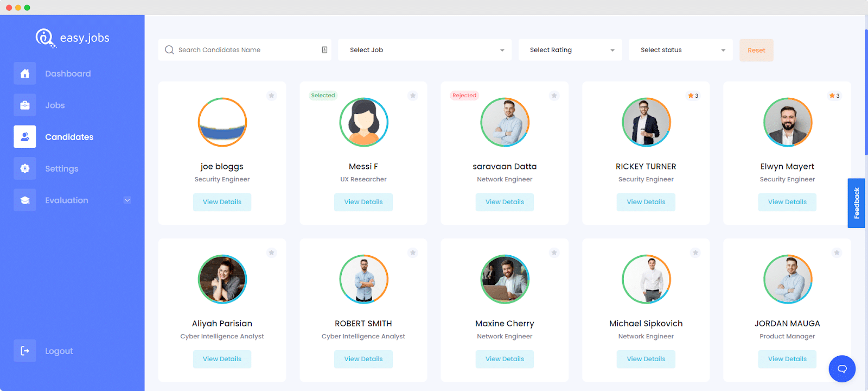Expand the Evaluation menu chevron
Viewport: 868px width, 391px height.
pyautogui.click(x=127, y=200)
